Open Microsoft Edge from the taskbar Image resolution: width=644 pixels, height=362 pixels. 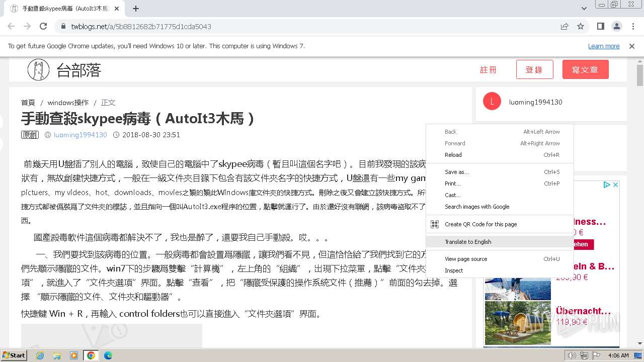(x=108, y=355)
